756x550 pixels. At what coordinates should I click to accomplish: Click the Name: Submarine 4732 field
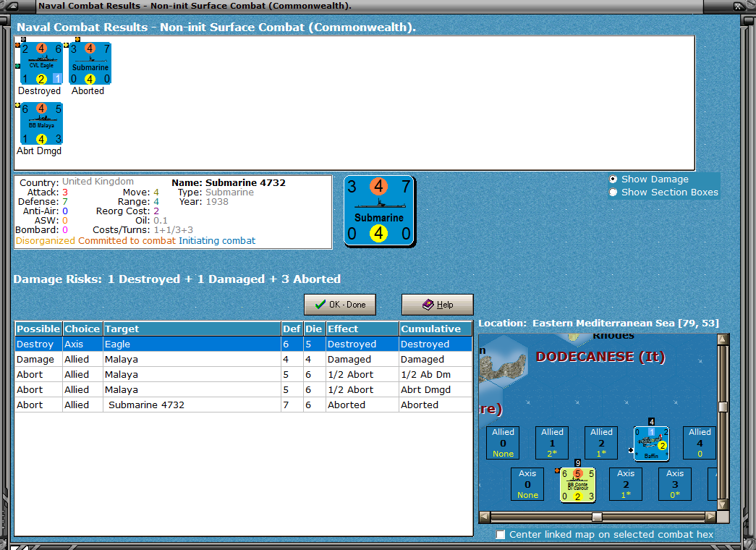[x=229, y=183]
